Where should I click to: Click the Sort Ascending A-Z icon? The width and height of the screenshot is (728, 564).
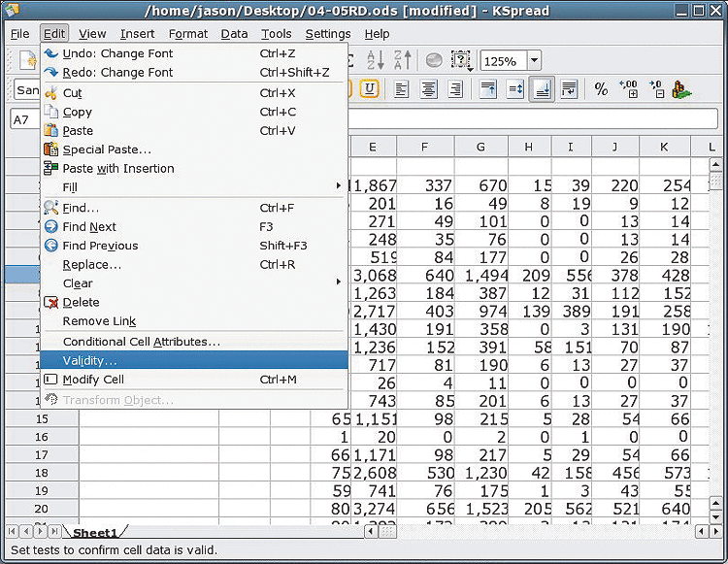(x=375, y=60)
